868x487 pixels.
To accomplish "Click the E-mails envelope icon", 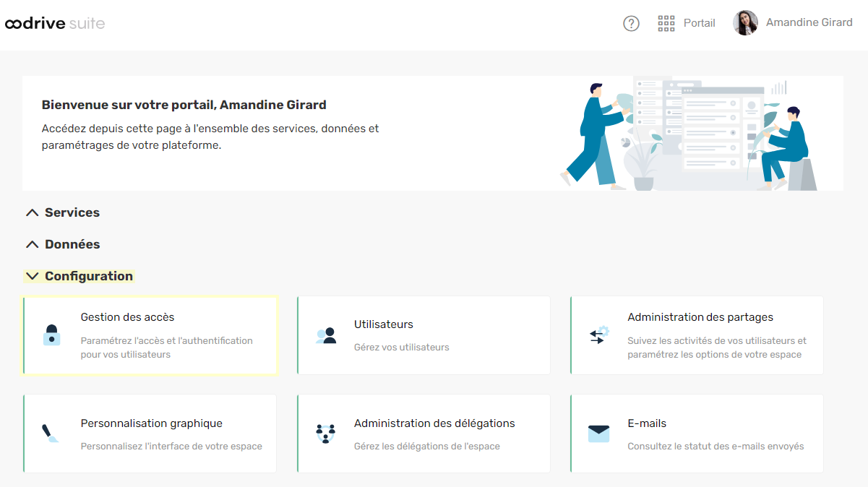I will pyautogui.click(x=598, y=434).
